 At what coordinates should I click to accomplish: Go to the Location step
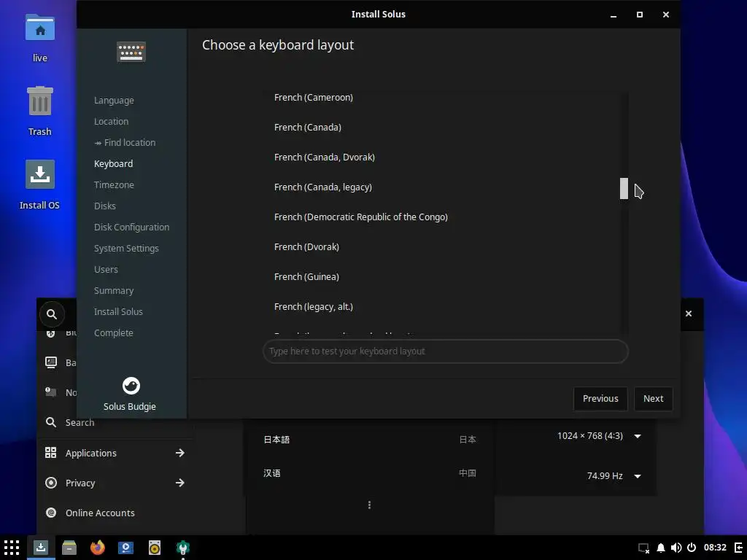pos(111,122)
